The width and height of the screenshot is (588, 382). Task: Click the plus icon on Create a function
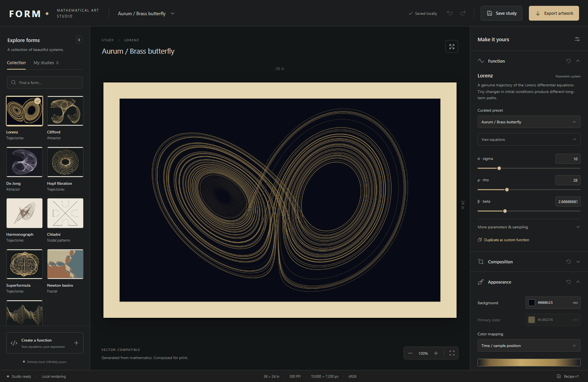(76, 343)
